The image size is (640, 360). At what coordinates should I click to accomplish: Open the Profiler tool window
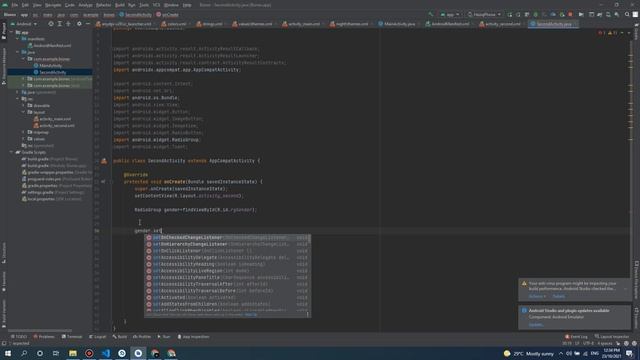pyautogui.click(x=142, y=337)
